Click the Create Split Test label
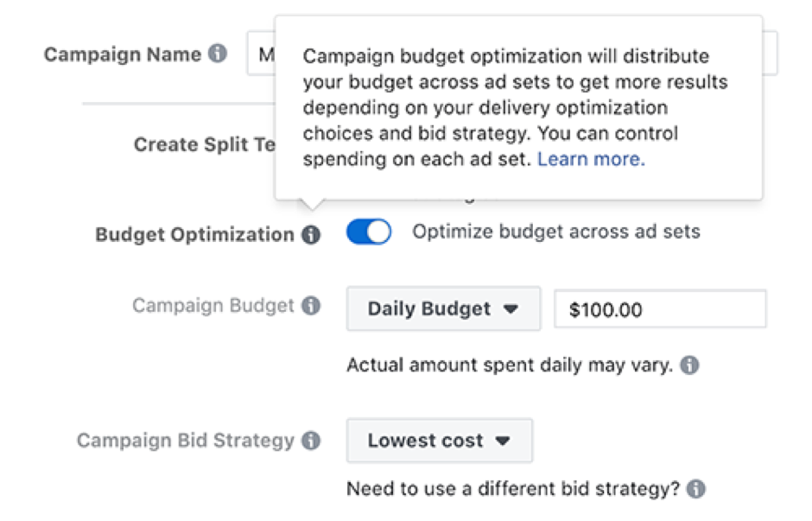This screenshot has height=521, width=812. click(x=204, y=144)
